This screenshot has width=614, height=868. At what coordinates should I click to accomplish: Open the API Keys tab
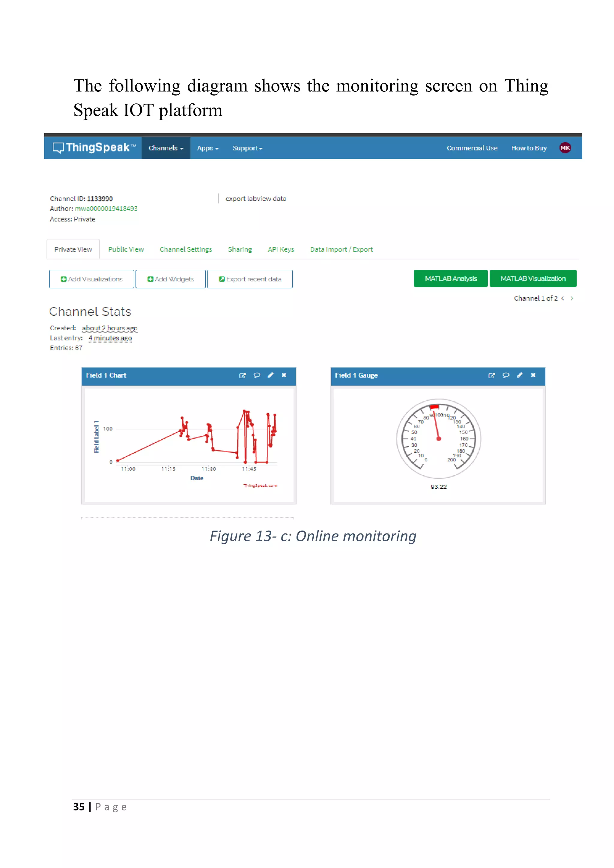(281, 249)
